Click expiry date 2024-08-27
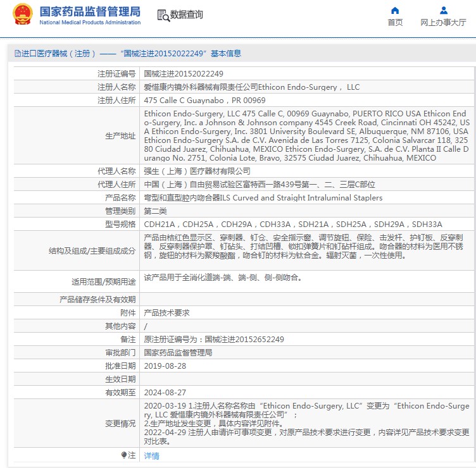This screenshot has width=476, height=468. coord(165,393)
